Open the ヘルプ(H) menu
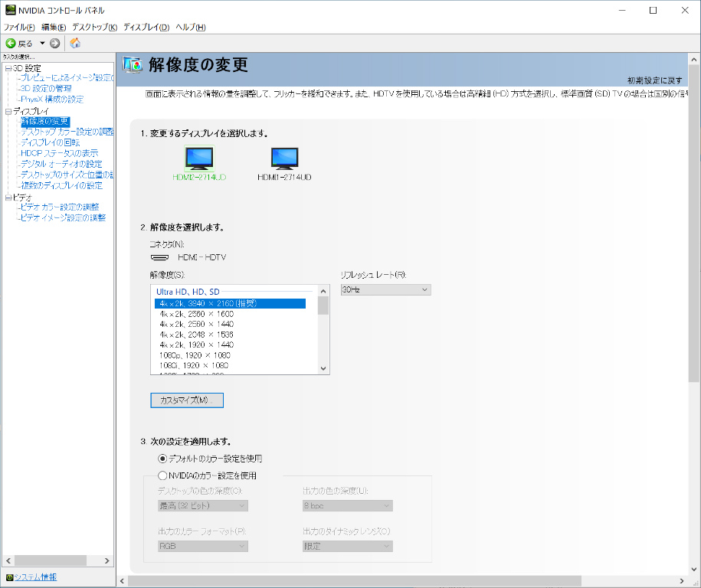 [191, 28]
